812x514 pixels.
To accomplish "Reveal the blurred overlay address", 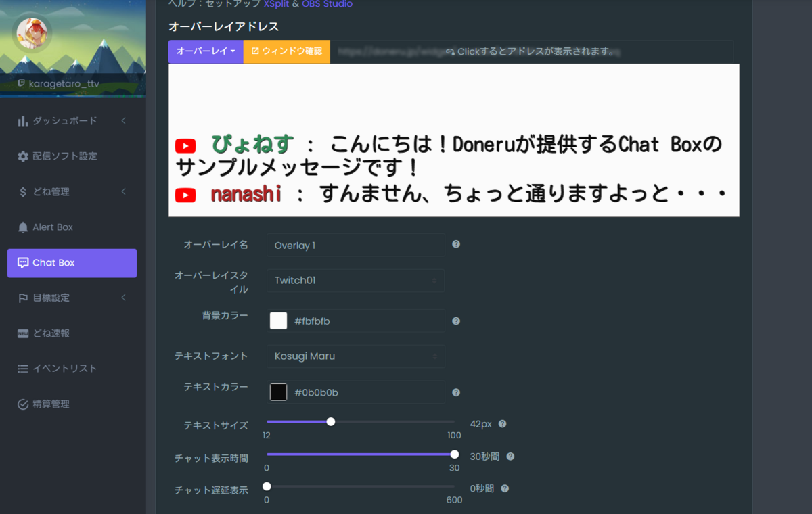I will [532, 51].
